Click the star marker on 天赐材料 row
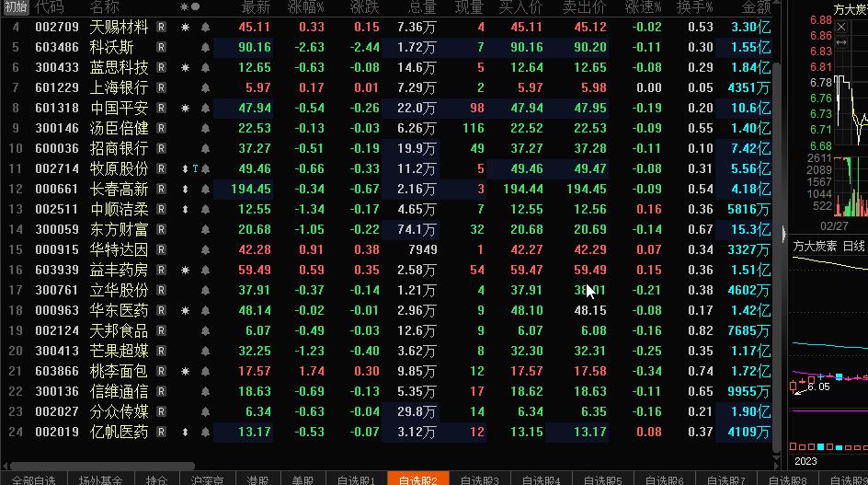868x485 pixels. [185, 28]
